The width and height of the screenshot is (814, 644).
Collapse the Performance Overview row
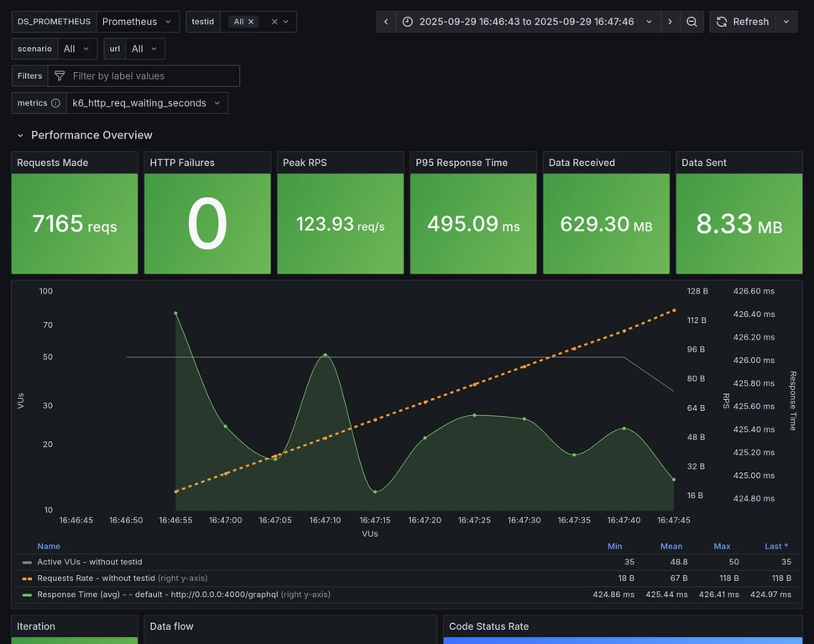[x=21, y=135]
